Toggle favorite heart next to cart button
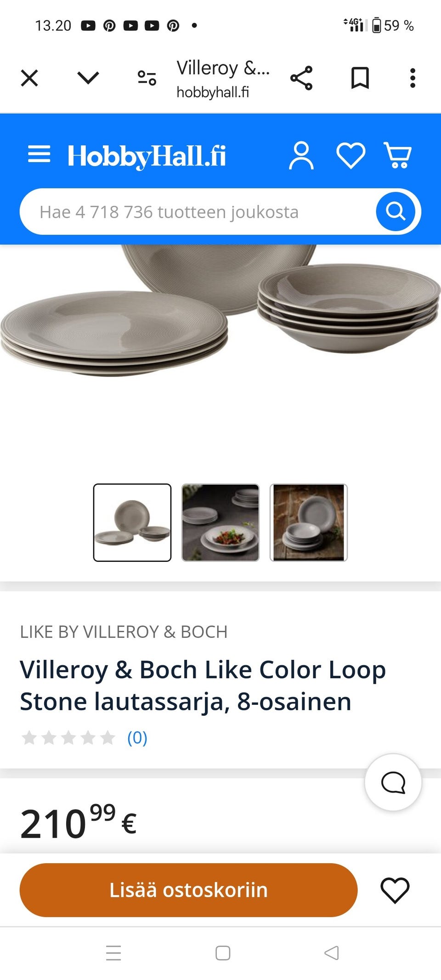441x980 pixels. click(x=395, y=890)
